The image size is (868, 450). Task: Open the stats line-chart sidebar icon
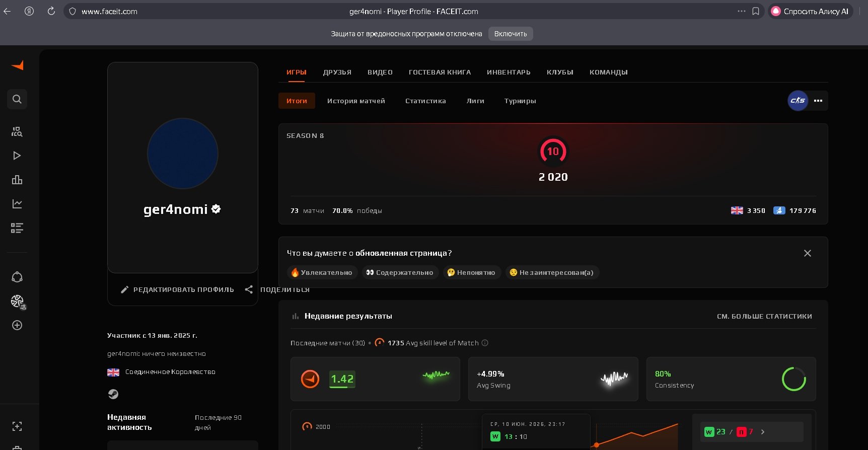(17, 204)
